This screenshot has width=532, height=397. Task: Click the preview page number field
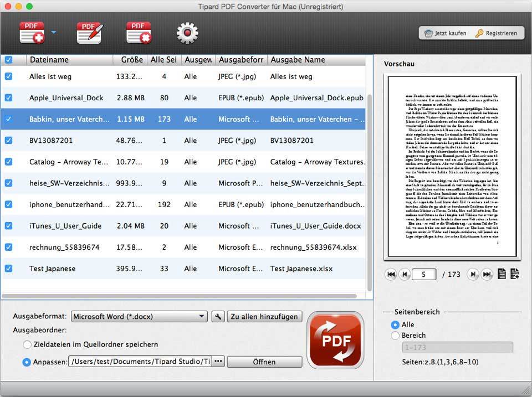424,274
